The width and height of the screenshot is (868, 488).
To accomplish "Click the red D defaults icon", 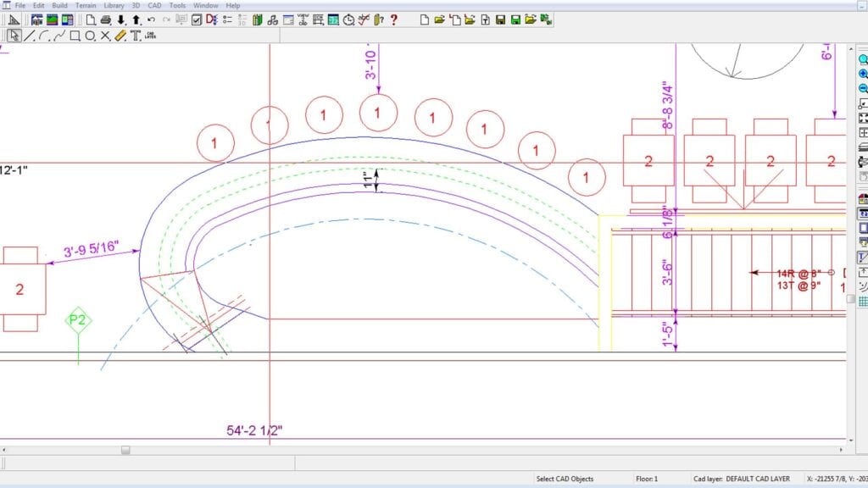I will 211,20.
